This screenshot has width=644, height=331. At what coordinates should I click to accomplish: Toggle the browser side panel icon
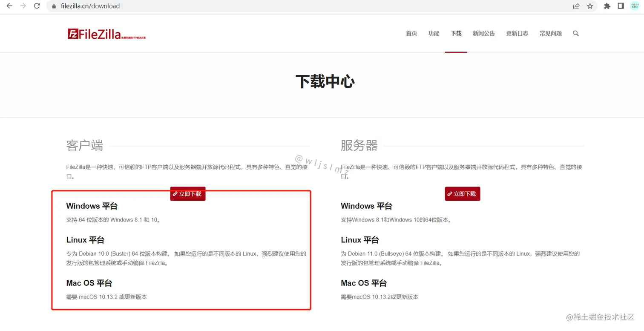(621, 6)
